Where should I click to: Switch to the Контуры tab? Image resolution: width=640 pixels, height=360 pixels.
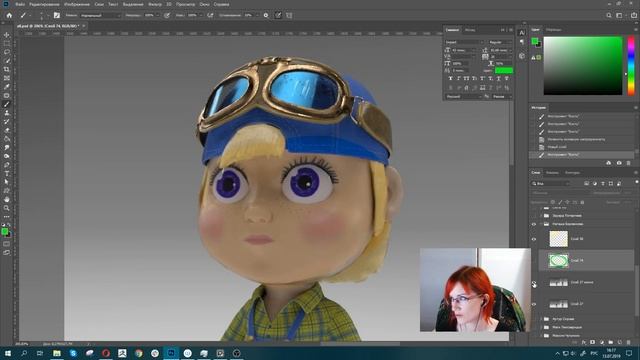[x=572, y=173]
